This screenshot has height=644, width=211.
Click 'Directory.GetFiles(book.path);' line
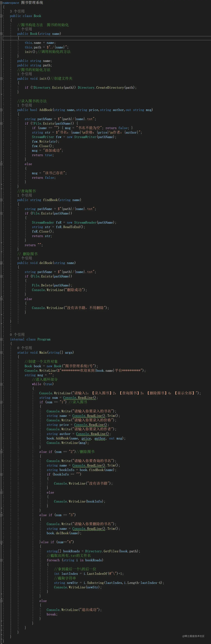coord(112,551)
